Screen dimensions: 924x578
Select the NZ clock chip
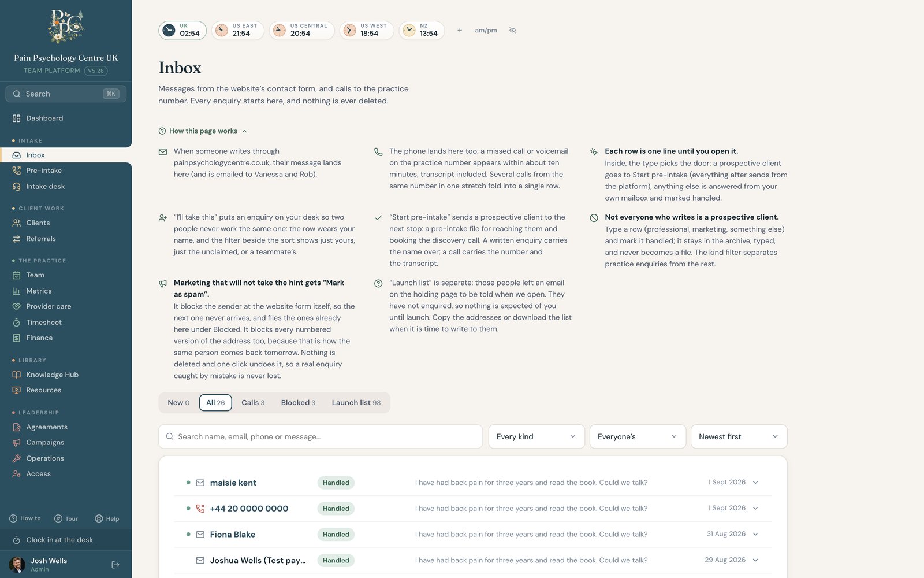point(422,31)
